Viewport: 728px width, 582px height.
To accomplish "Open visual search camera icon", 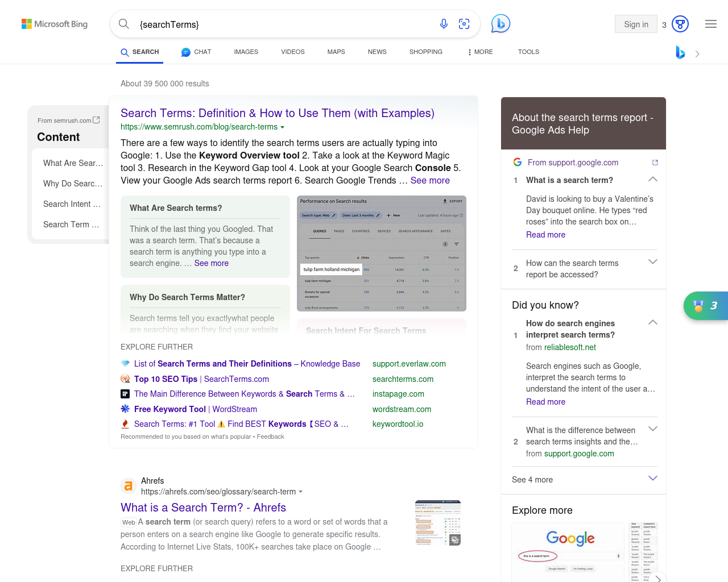I will 464,24.
